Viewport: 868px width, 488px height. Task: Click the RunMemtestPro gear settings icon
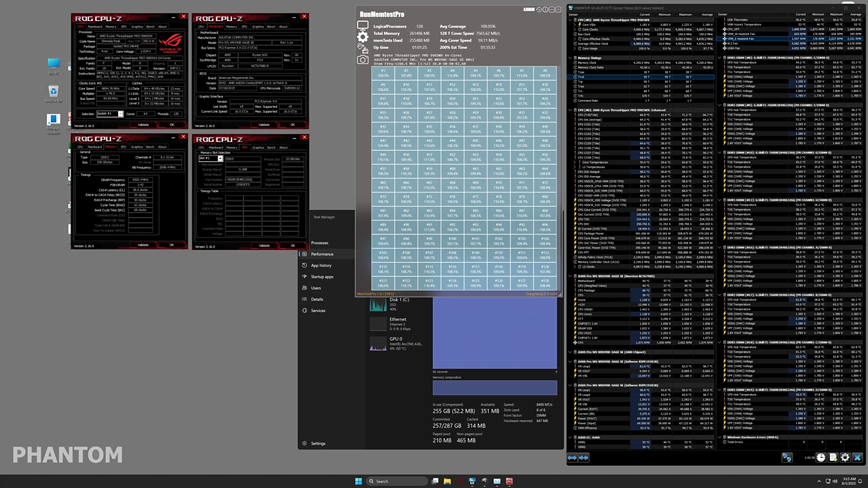[x=362, y=37]
